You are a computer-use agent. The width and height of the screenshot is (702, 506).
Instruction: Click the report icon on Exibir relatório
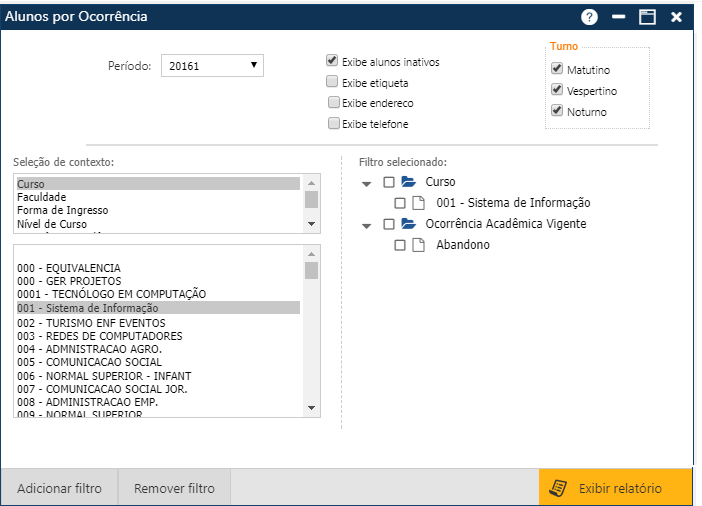560,488
